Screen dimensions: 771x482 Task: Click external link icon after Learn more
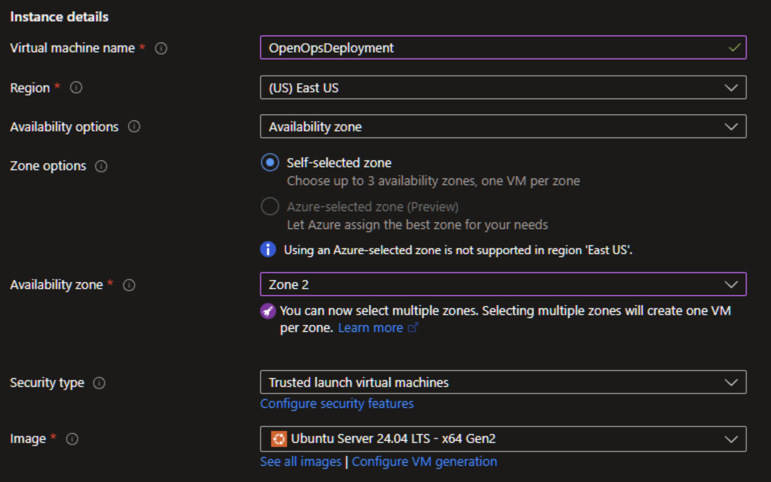point(413,327)
